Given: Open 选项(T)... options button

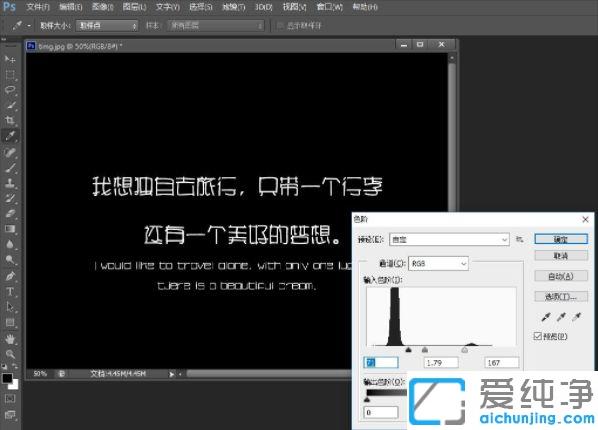Looking at the screenshot, I should coord(561,296).
